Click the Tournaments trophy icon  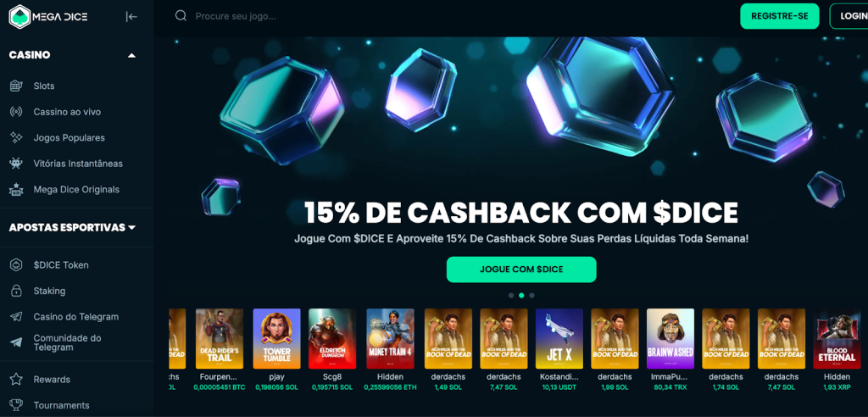(x=16, y=405)
